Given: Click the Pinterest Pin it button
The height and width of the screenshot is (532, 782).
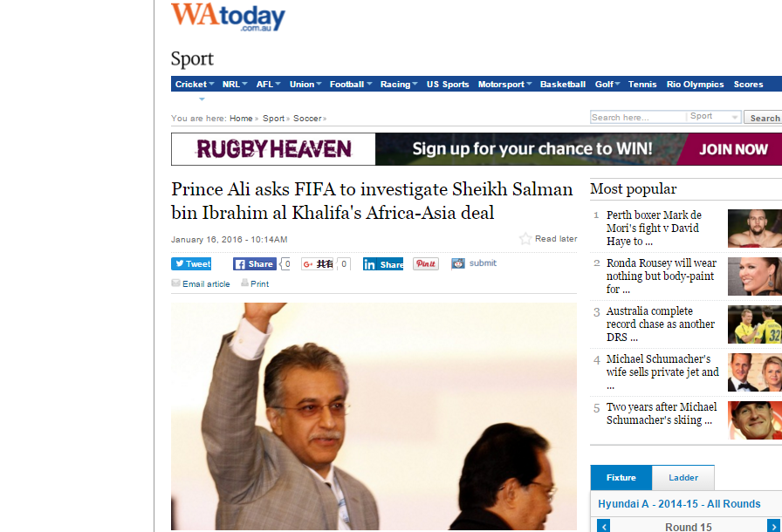Looking at the screenshot, I should 426,264.
